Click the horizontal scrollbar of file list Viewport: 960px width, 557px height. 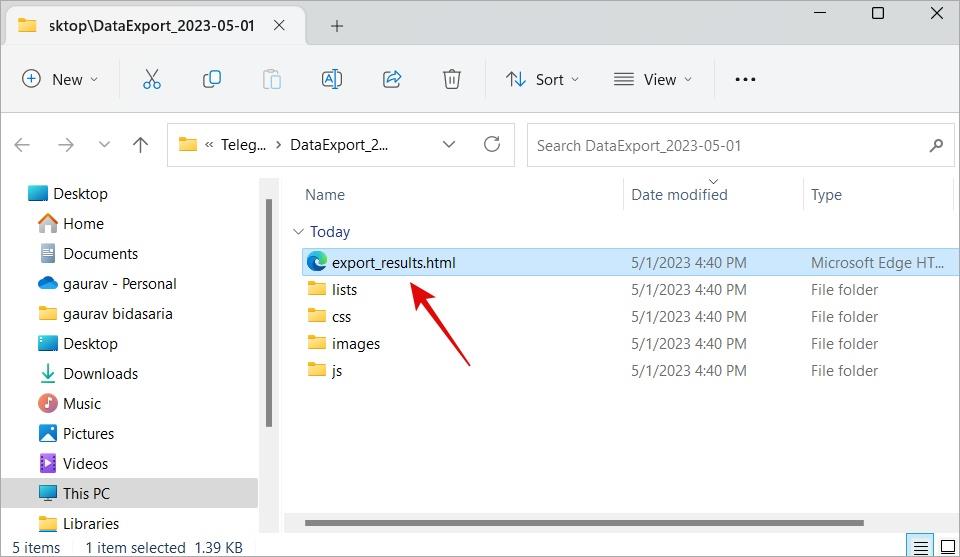(584, 523)
